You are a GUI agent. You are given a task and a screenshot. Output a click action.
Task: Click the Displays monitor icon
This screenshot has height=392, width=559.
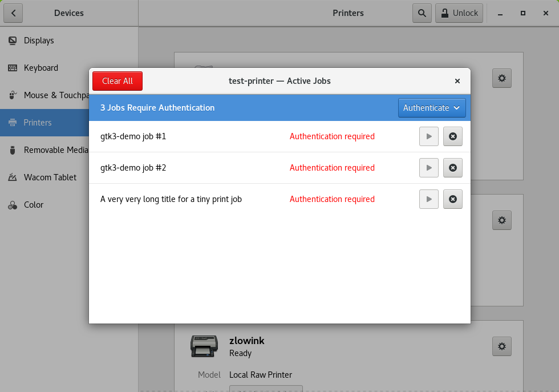[x=13, y=41]
